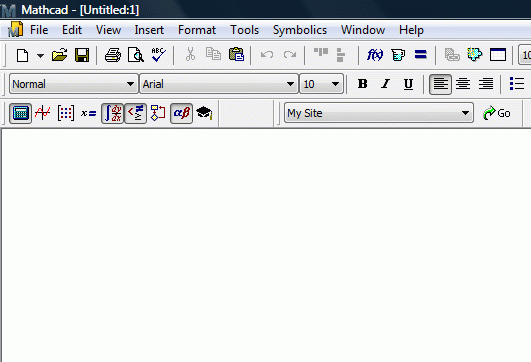Click the Go button
531x362 pixels.
[496, 113]
